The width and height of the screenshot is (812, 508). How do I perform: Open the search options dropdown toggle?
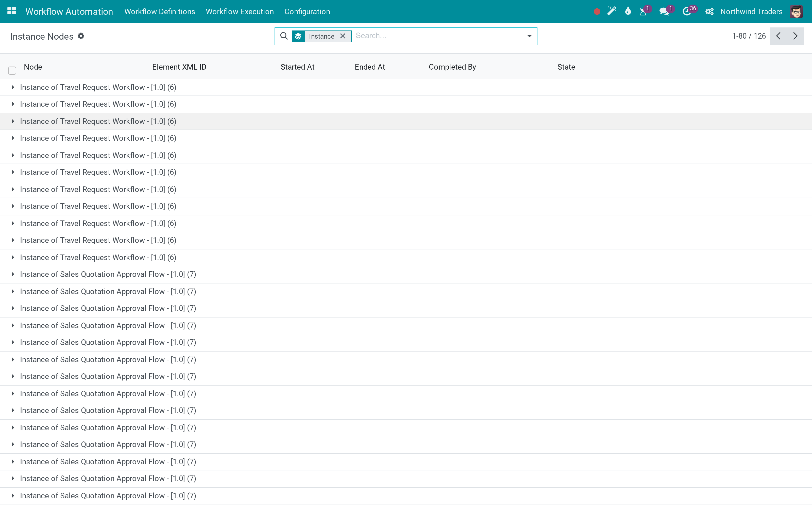(x=529, y=36)
